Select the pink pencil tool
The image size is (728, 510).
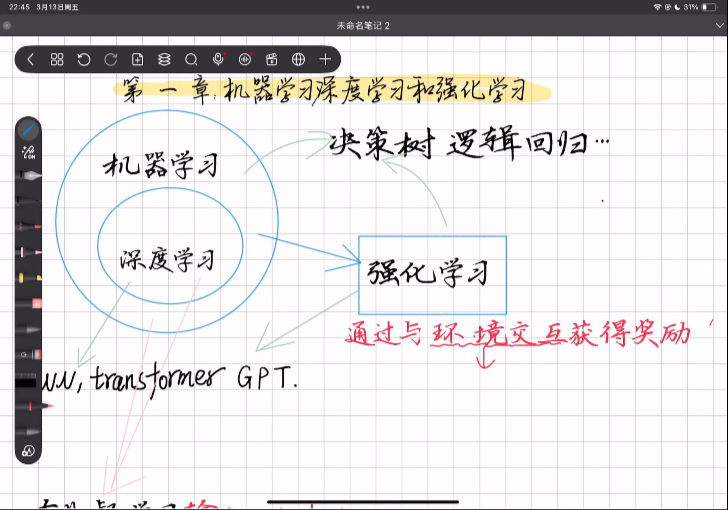pyautogui.click(x=28, y=252)
